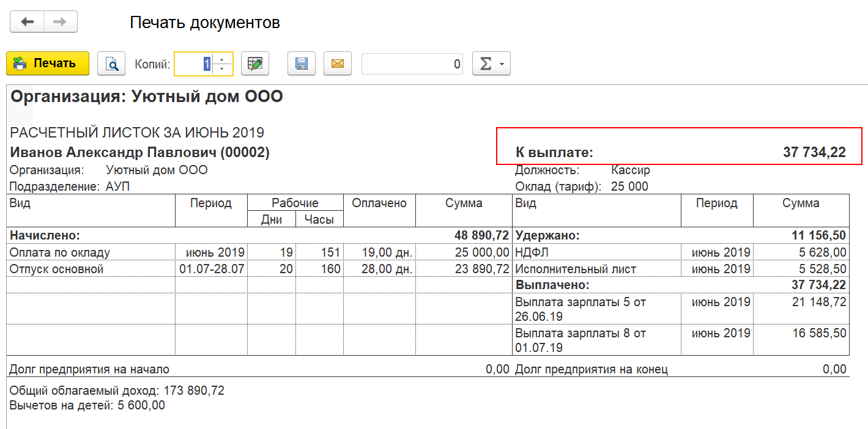Click the yellow Печать button
868x429 pixels.
(48, 64)
